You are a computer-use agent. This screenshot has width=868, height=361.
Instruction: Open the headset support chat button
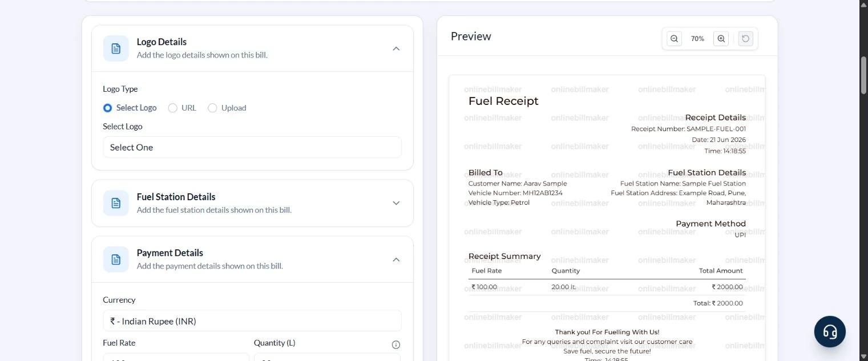(830, 332)
